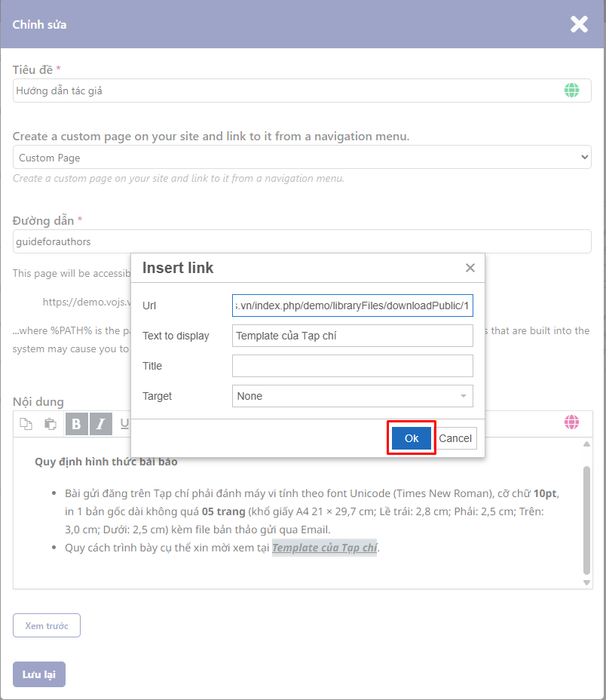Click the Xem trước preview button
The height and width of the screenshot is (700, 606).
pos(47,625)
